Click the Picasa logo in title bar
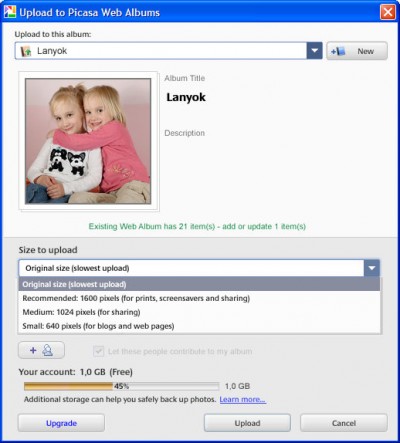This screenshot has height=443, width=400. pyautogui.click(x=10, y=12)
